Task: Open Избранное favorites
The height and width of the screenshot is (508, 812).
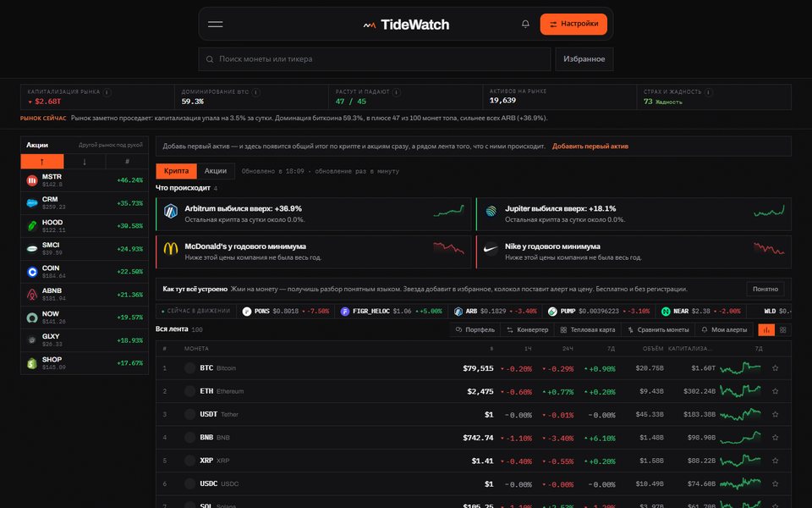Action: coord(584,59)
